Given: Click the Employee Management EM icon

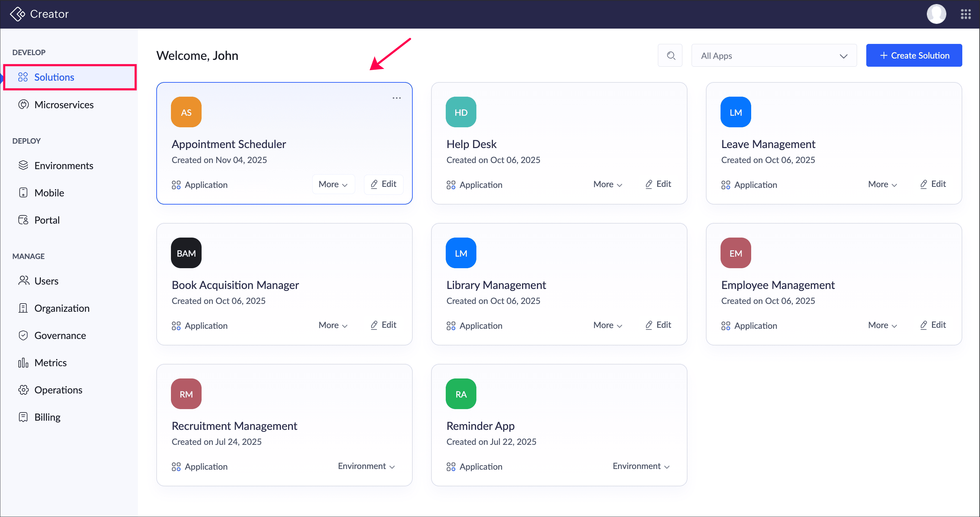Looking at the screenshot, I should pos(736,253).
